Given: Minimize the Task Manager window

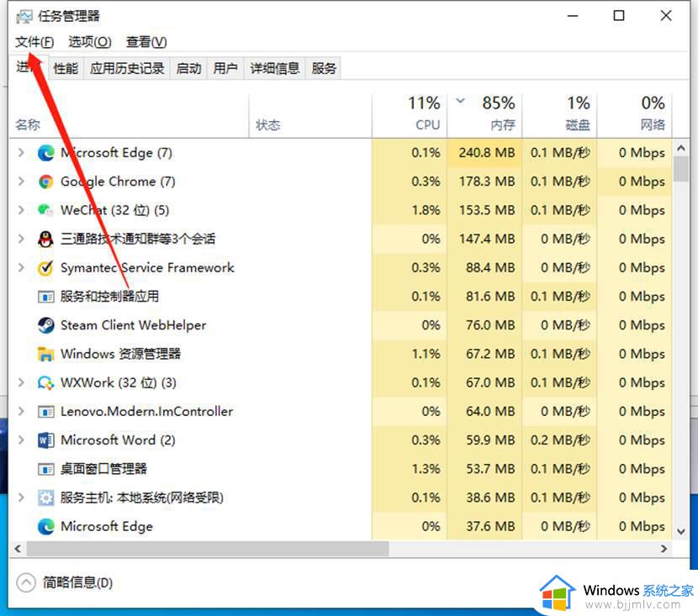Looking at the screenshot, I should [573, 16].
